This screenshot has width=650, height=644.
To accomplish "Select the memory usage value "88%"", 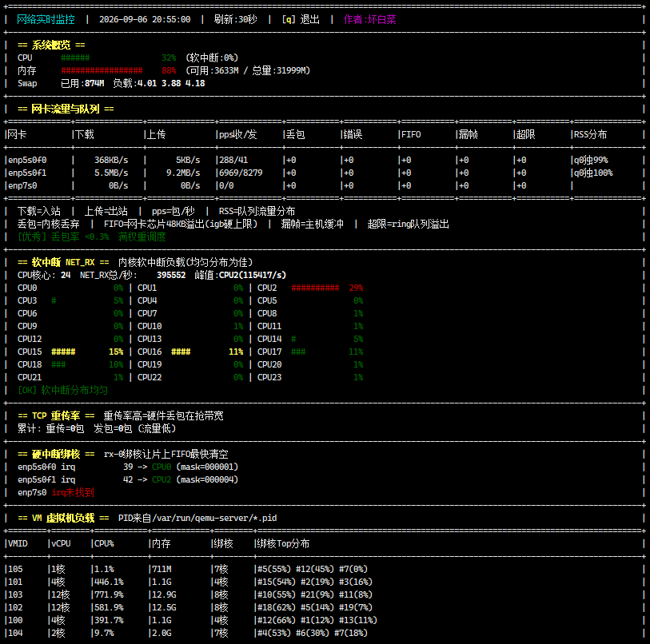I will (169, 71).
